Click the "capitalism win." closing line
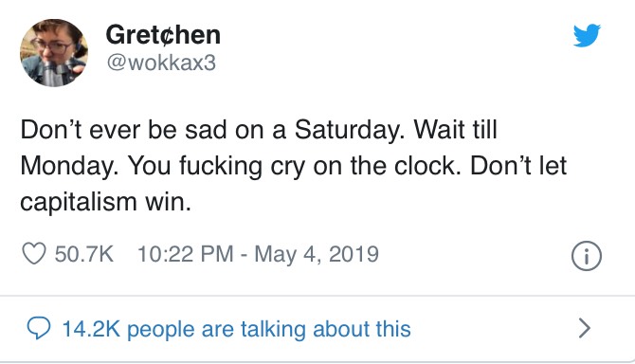This screenshot has height=364, width=635. 106,202
